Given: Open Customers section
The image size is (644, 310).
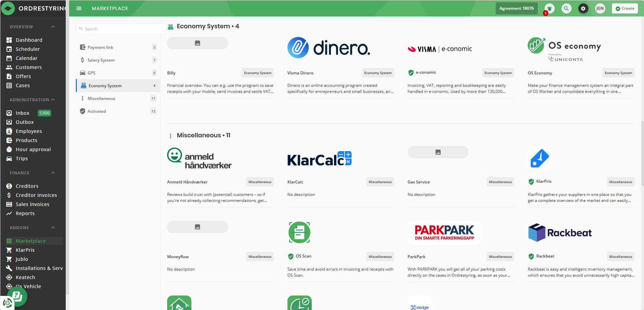Looking at the screenshot, I should click(29, 67).
